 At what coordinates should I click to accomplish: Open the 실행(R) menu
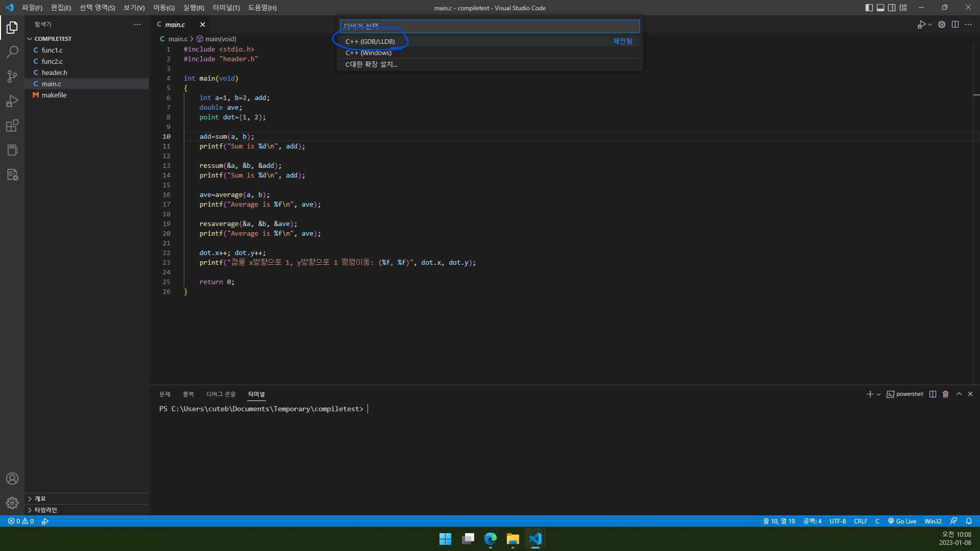[193, 8]
